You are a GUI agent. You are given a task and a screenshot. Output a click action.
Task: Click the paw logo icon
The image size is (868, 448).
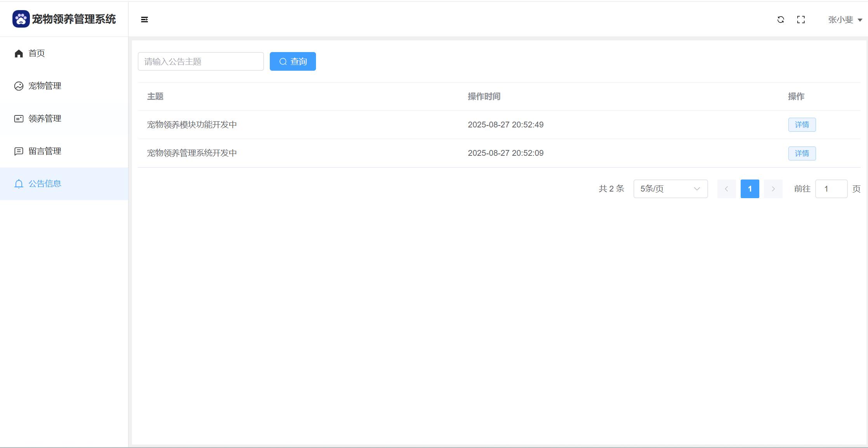pyautogui.click(x=21, y=19)
